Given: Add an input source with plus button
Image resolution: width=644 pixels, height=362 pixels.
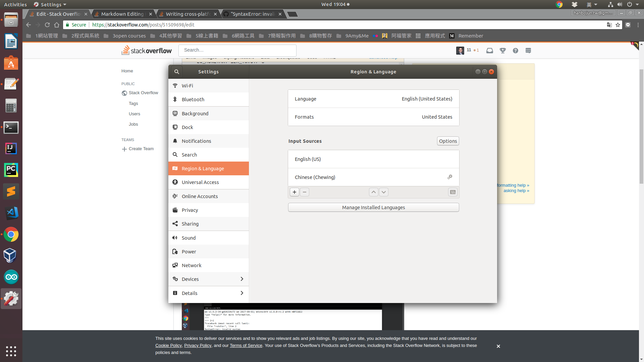Looking at the screenshot, I should coord(294,192).
